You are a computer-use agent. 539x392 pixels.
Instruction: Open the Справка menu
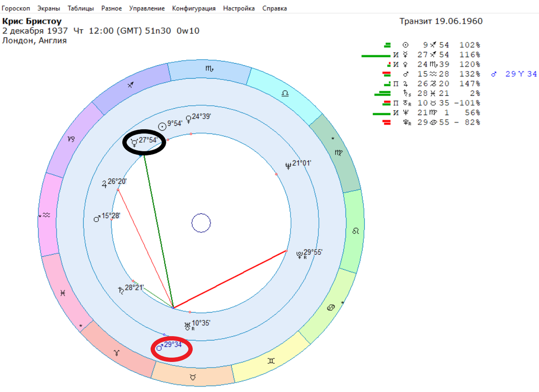coord(274,9)
